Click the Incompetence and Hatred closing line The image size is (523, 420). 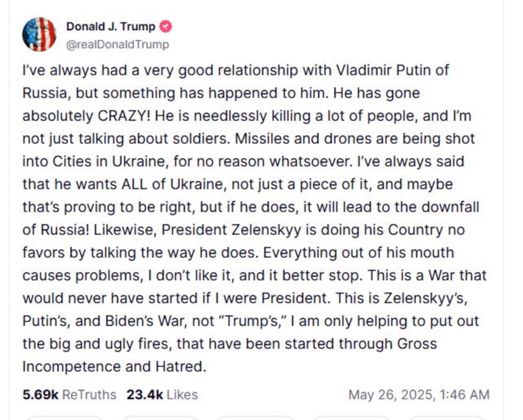112,367
